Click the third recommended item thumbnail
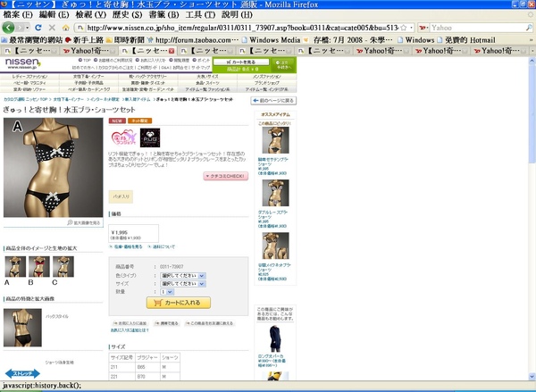The height and width of the screenshot is (392, 536). pos(275,246)
